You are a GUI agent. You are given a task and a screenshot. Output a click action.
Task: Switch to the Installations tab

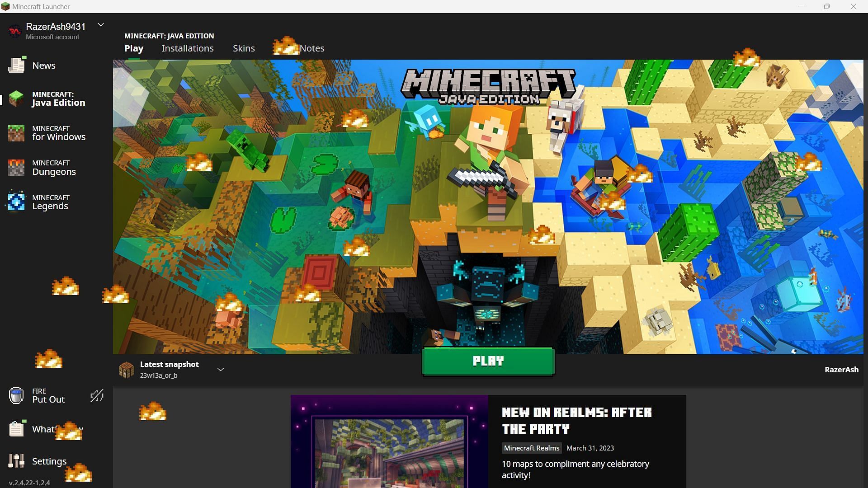pos(188,48)
